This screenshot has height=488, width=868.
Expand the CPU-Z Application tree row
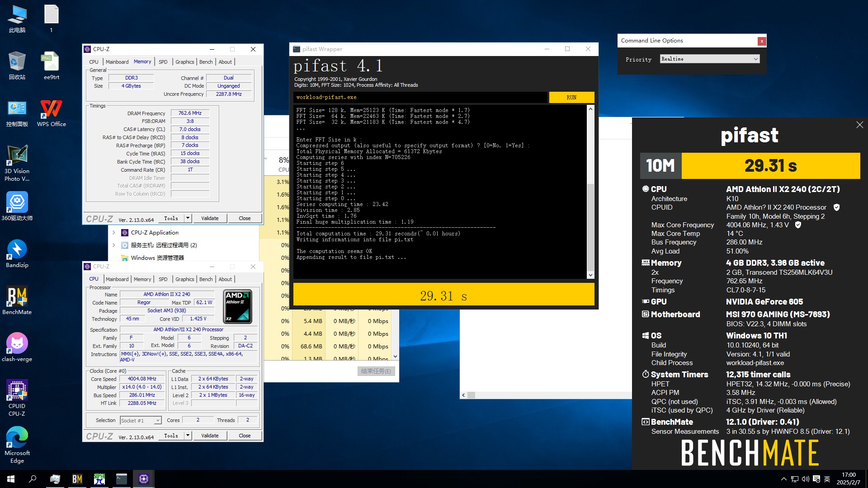(114, 233)
